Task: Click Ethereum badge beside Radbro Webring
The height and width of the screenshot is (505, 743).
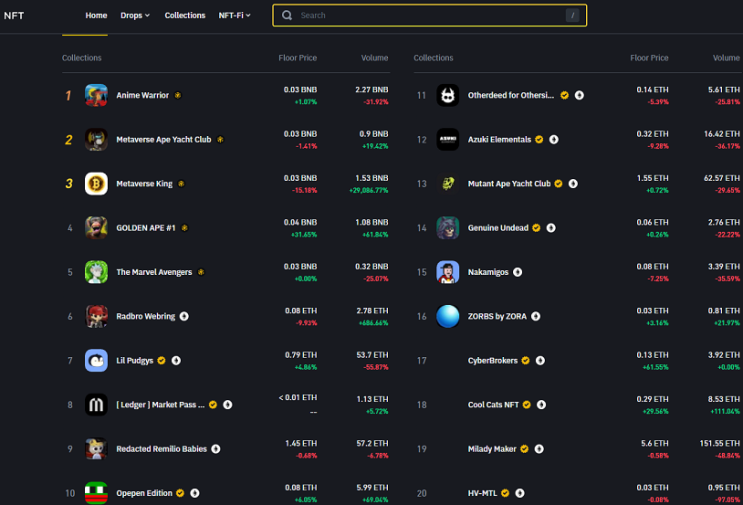Action: tap(184, 316)
